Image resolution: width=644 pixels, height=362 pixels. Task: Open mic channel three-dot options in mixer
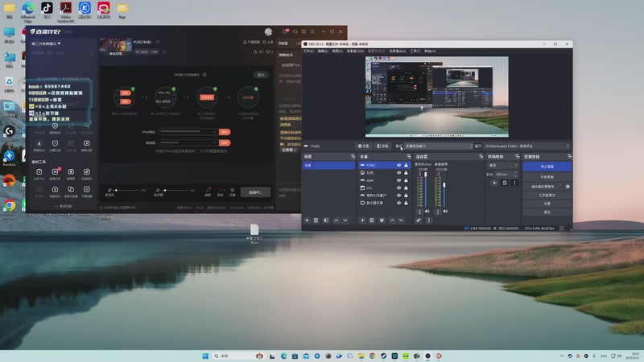pos(419,212)
